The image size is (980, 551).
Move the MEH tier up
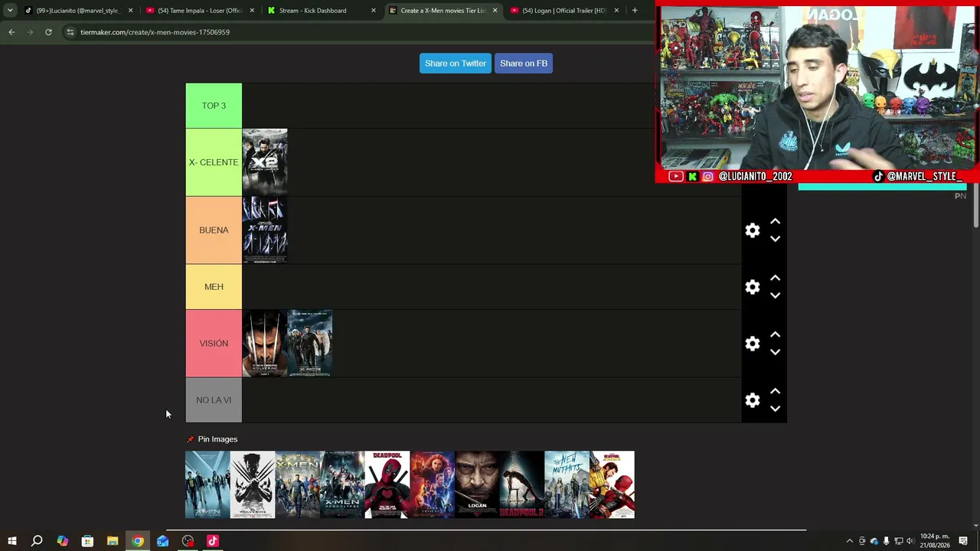coord(775,278)
